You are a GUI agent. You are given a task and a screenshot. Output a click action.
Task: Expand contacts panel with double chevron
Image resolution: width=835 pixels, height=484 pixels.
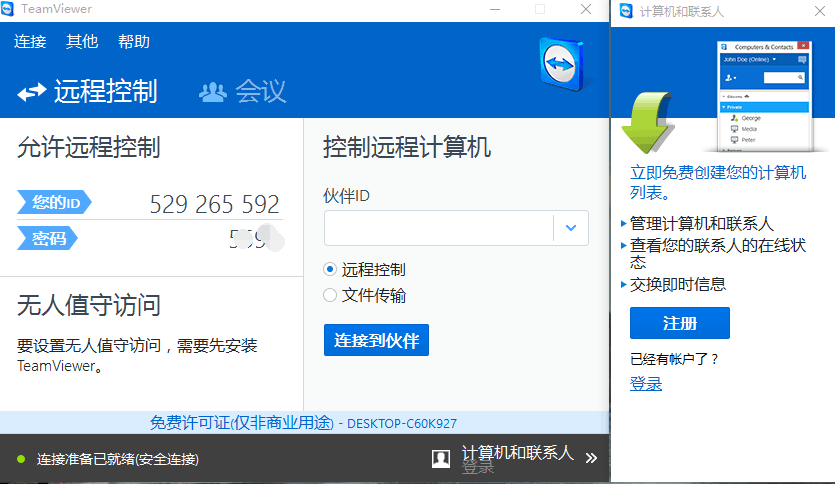[x=591, y=458]
